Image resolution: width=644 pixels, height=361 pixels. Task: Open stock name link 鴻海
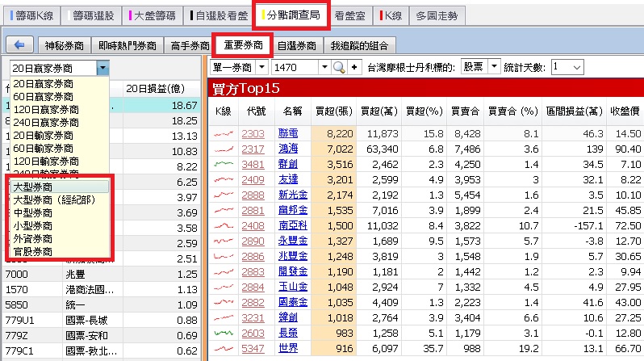(288, 149)
